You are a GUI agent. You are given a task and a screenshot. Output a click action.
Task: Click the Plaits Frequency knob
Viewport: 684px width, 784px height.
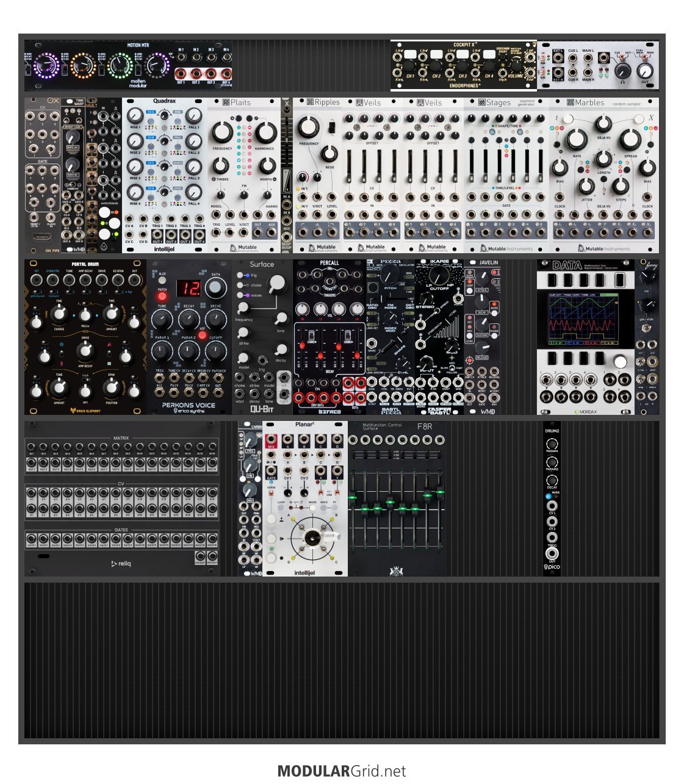pos(223,131)
